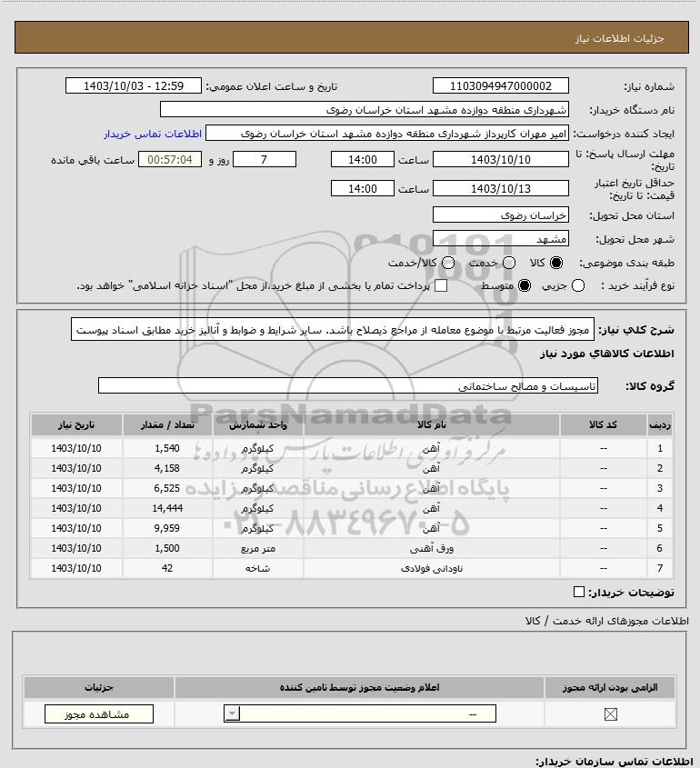The image size is (700, 768).
Task: Select the خدمت radio button
Action: (509, 263)
